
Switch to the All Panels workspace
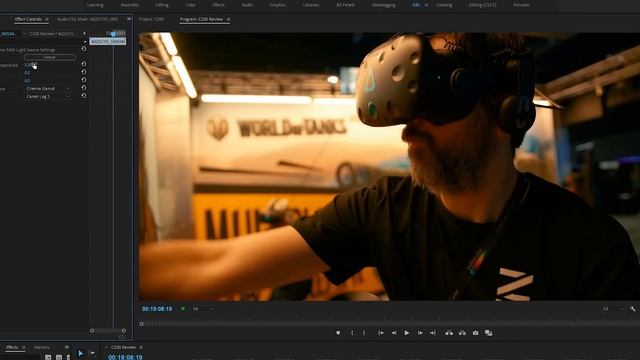345,5
